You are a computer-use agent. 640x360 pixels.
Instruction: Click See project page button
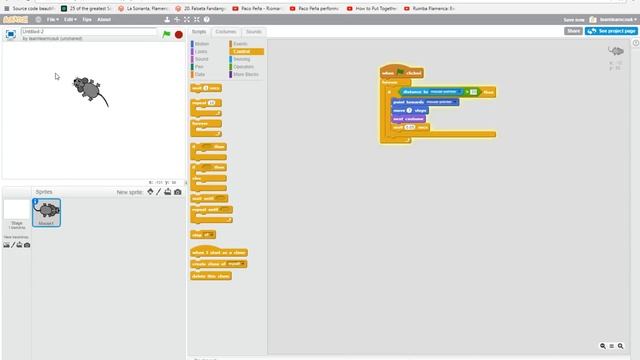(611, 31)
